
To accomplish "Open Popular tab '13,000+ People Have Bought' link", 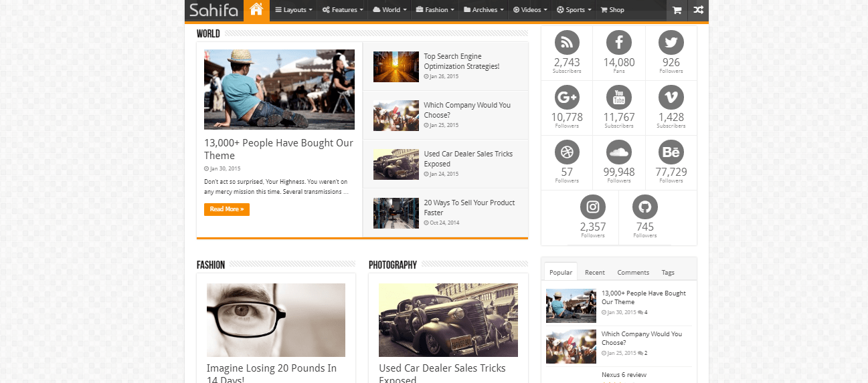I will [x=643, y=297].
